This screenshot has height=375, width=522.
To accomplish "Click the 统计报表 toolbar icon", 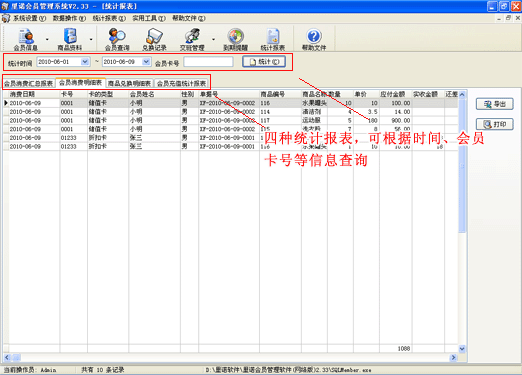I will 273,39.
